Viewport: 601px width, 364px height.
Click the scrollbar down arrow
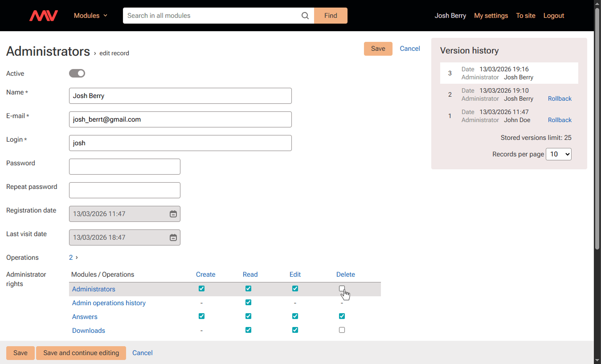[597, 360]
